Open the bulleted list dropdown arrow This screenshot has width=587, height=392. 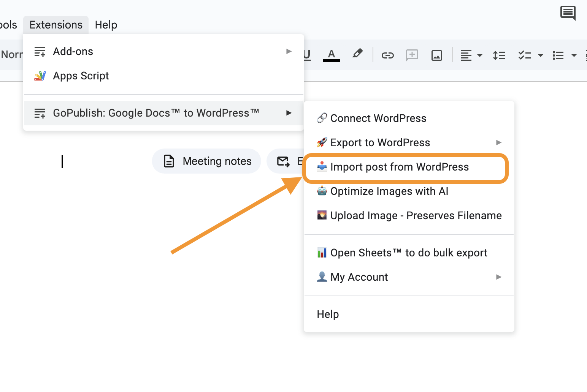[574, 56]
